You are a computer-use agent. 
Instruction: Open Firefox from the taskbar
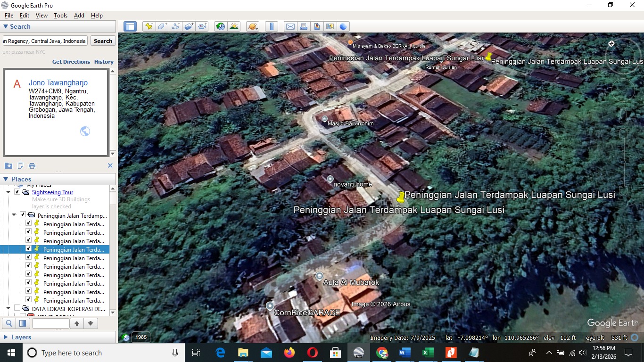click(289, 353)
